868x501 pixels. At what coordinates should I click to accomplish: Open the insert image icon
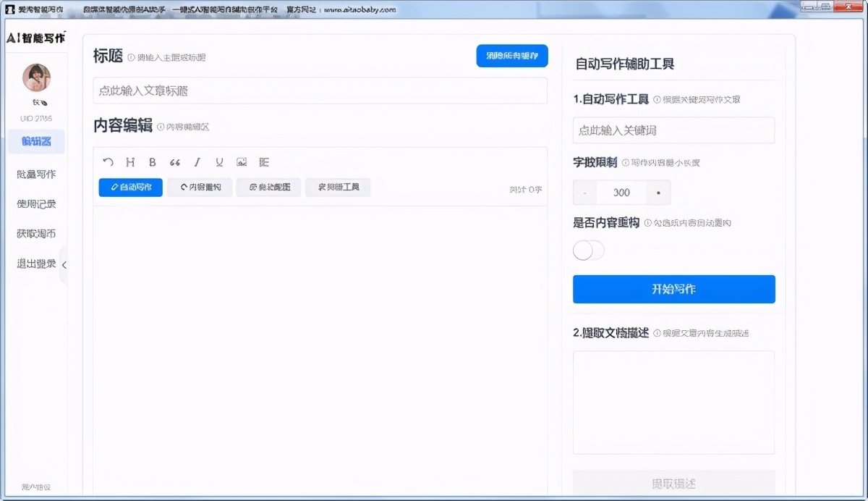[x=242, y=162]
